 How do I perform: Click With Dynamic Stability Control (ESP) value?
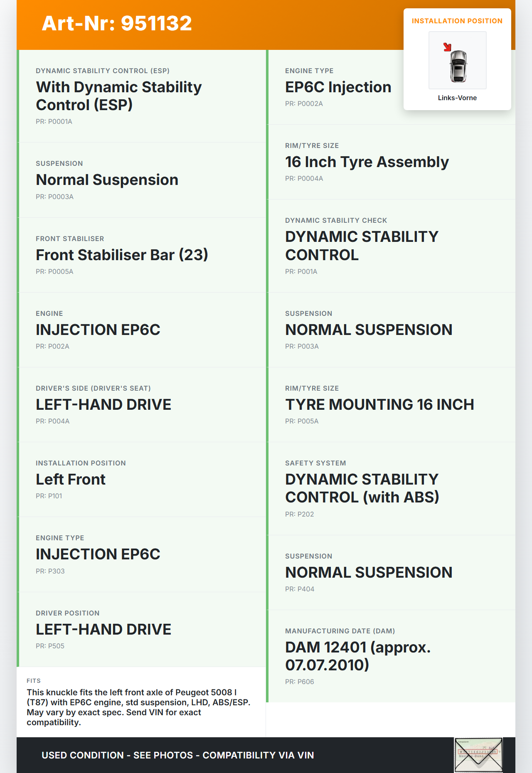[x=118, y=96]
